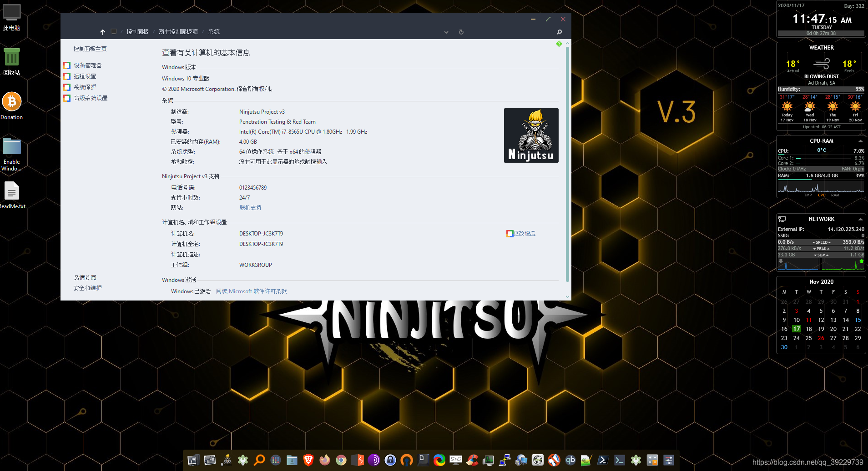Click the clock time in the date widget
Viewport: 868px width, 471px height.
click(822, 19)
